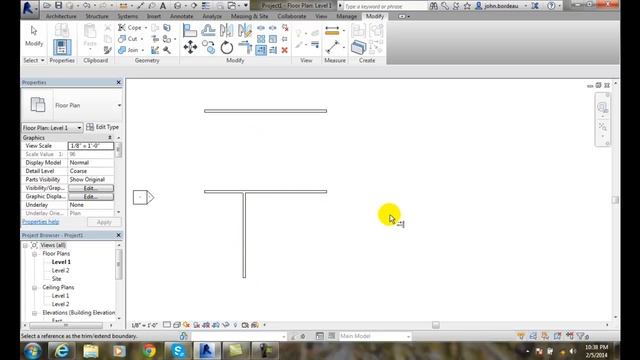Image resolution: width=640 pixels, height=360 pixels.
Task: Select the Offset tool
Action: coord(208,30)
